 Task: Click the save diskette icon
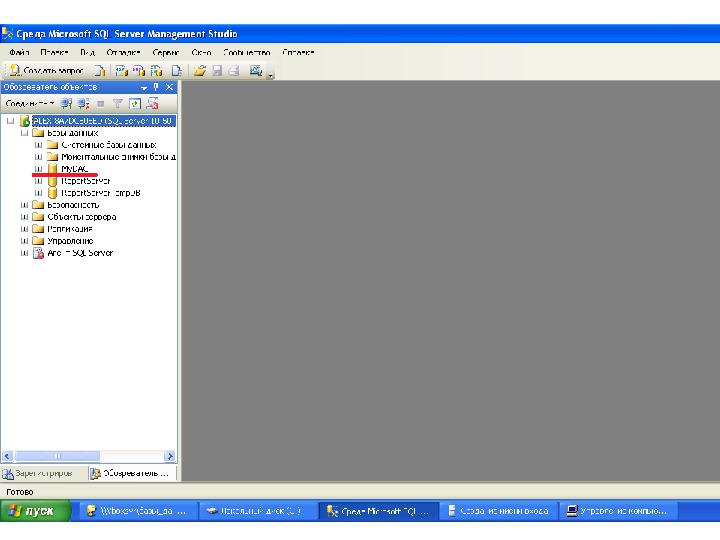point(217,71)
